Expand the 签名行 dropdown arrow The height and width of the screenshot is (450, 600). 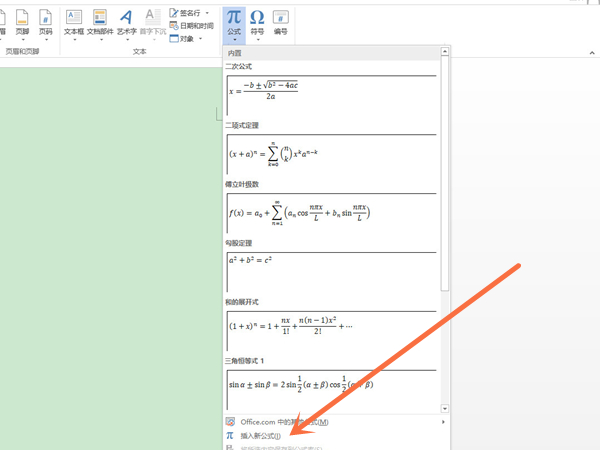click(207, 13)
